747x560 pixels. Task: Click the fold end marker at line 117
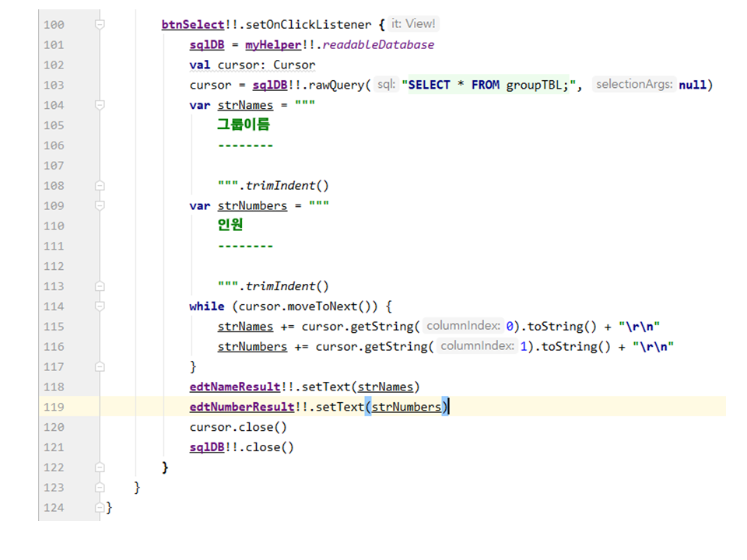[100, 367]
